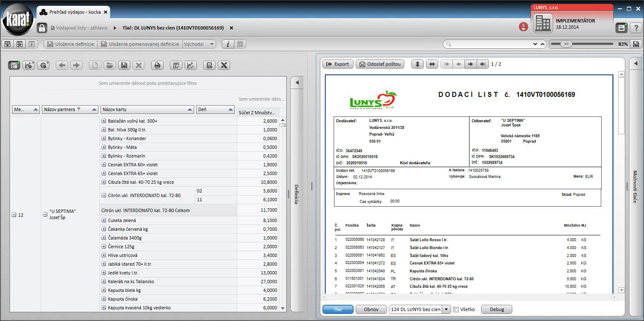644x321 pixels.
Task: Close Tlač: DL LUNYS bez cien tab
Action: tap(231, 28)
